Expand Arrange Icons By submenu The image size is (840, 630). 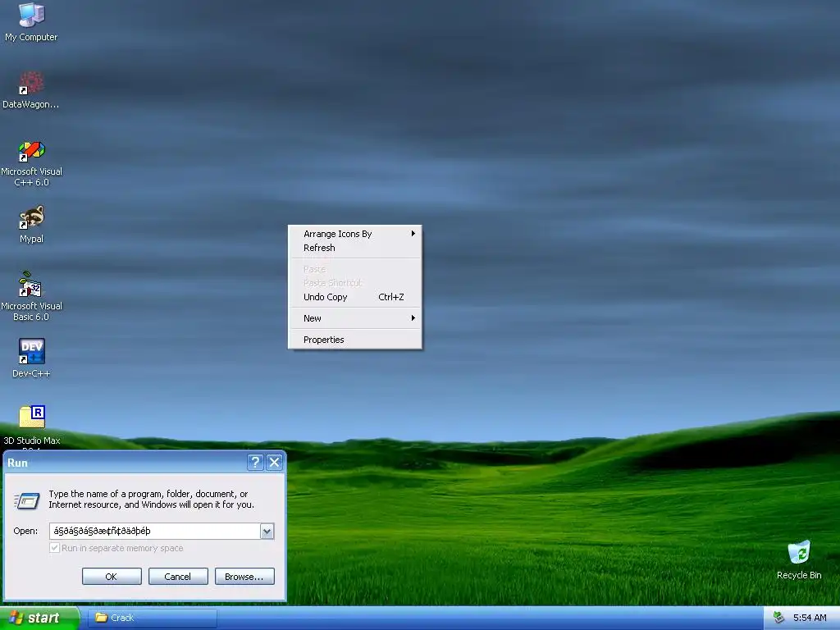point(355,234)
